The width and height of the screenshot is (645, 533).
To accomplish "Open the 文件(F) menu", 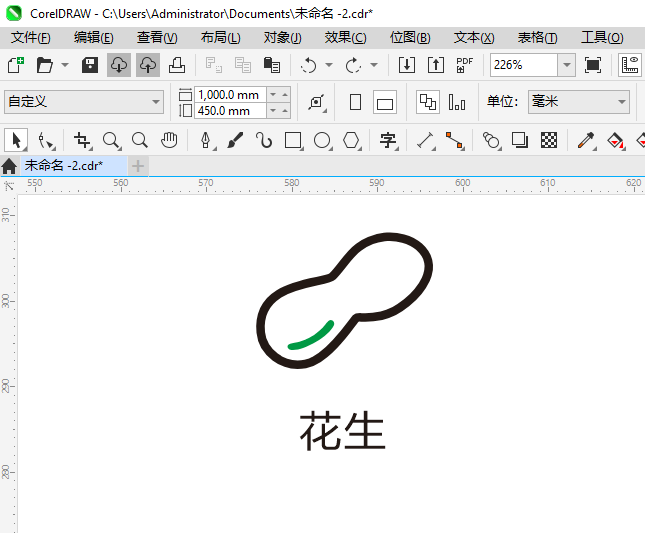I will click(x=30, y=38).
